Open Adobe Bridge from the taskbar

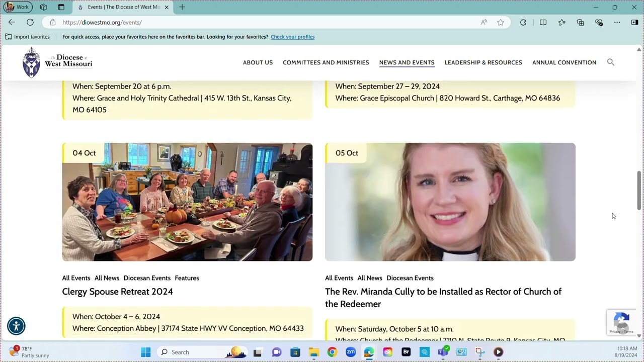tap(406, 352)
